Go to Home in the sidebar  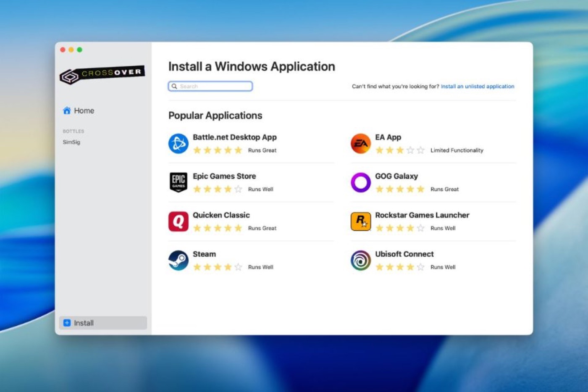pyautogui.click(x=79, y=110)
